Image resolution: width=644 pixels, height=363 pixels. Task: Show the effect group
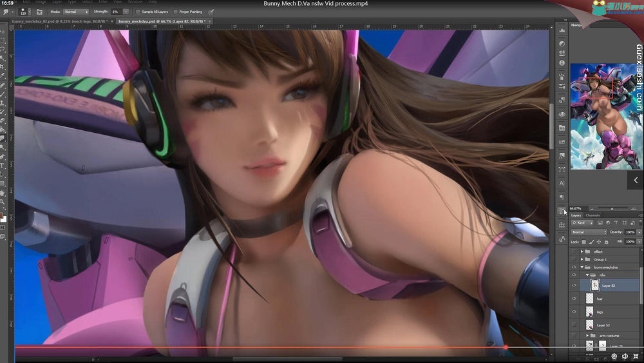pos(574,251)
